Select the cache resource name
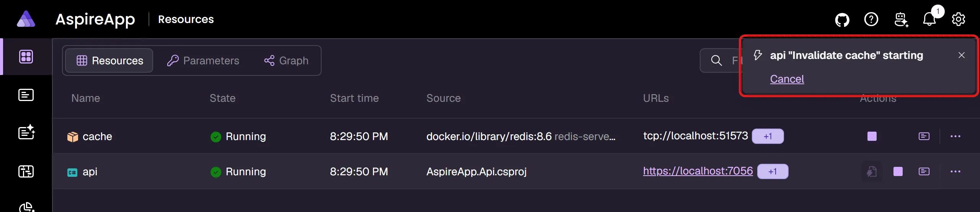 pyautogui.click(x=97, y=137)
